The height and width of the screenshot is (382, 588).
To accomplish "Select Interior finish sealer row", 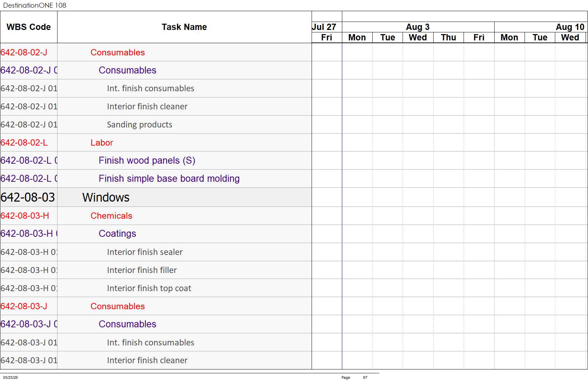I will tap(156, 252).
